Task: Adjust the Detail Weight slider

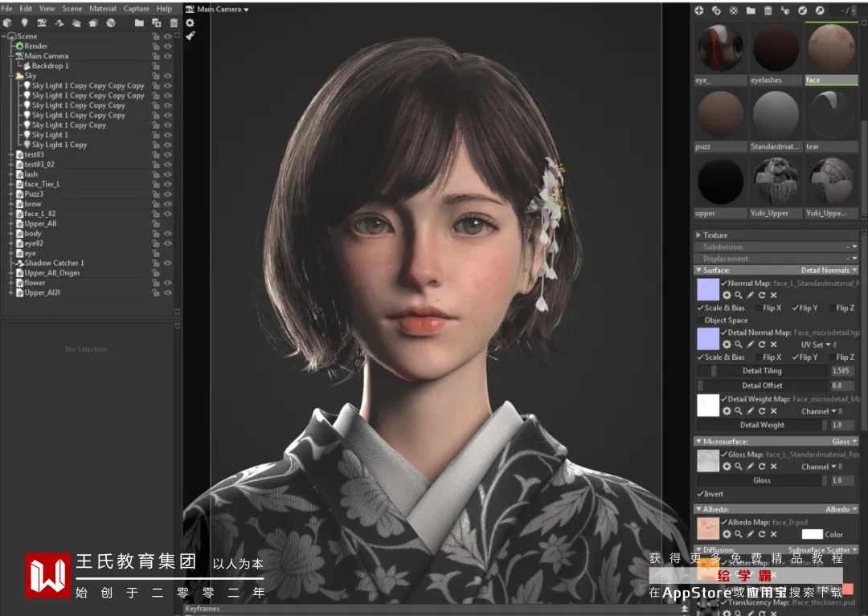Action: click(x=762, y=425)
